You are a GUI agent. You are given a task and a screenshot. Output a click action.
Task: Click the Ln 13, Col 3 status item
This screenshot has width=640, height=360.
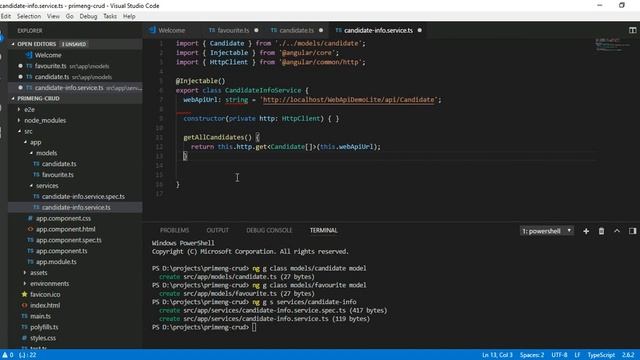(497, 355)
